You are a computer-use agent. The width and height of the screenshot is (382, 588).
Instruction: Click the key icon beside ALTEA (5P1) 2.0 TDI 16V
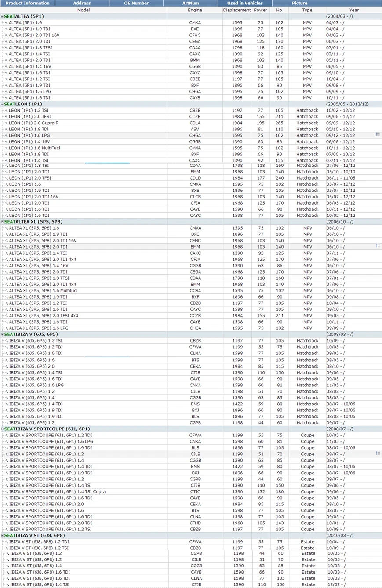click(7, 35)
